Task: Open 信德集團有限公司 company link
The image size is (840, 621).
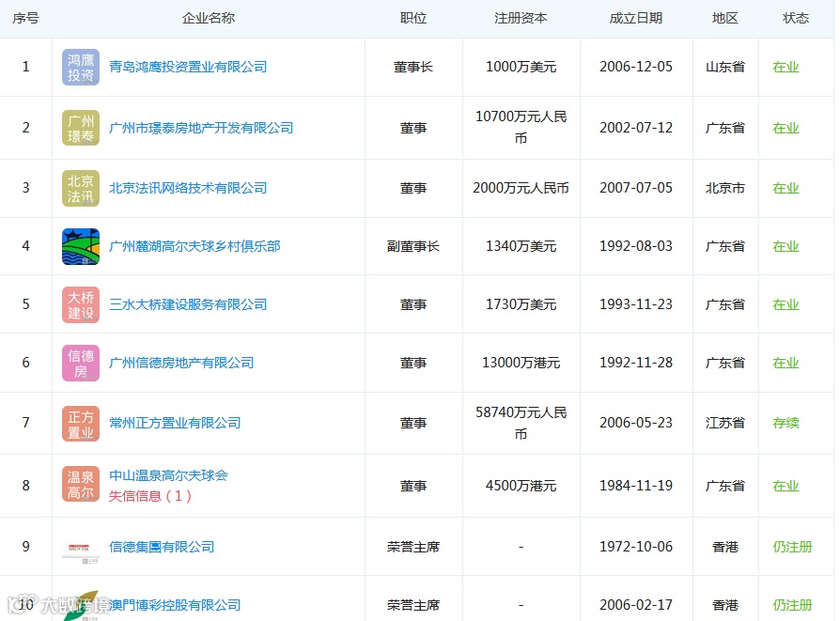Action: [x=162, y=547]
